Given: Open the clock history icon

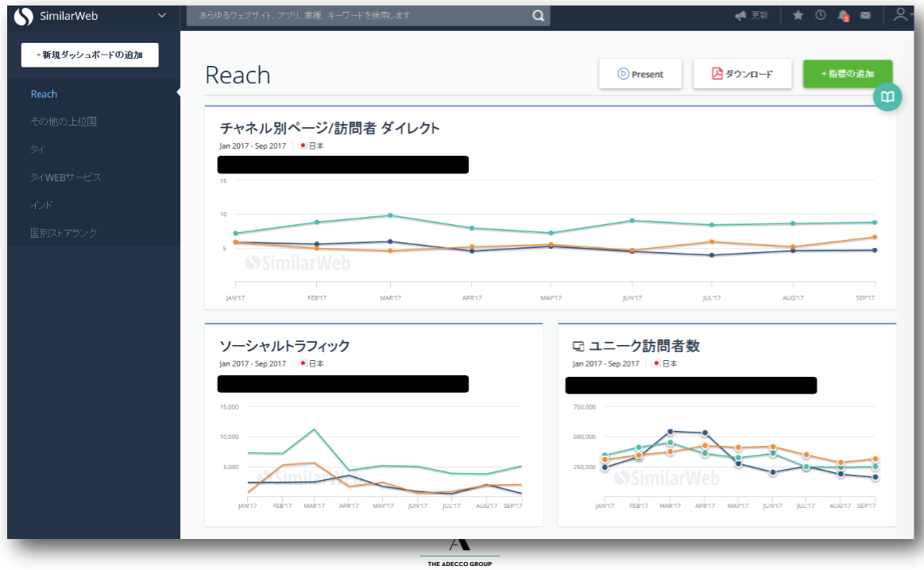Looking at the screenshot, I should point(820,16).
